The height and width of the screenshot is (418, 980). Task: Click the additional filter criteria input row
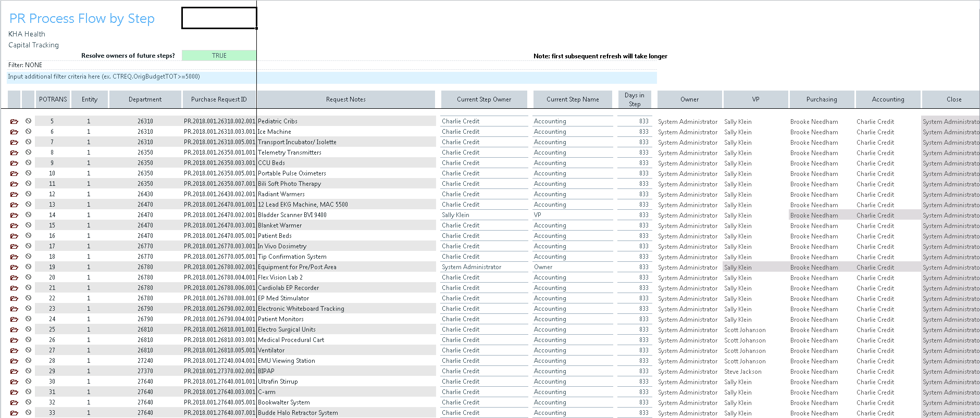(331, 77)
